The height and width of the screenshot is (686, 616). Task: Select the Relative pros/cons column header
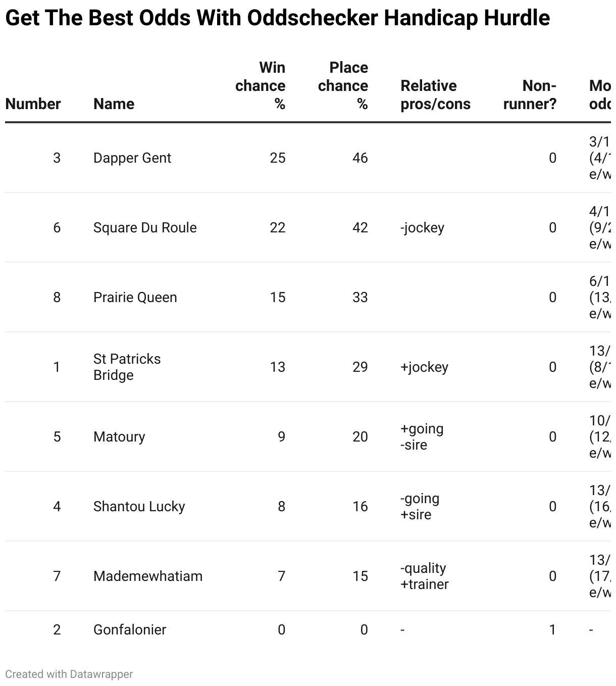coord(435,95)
